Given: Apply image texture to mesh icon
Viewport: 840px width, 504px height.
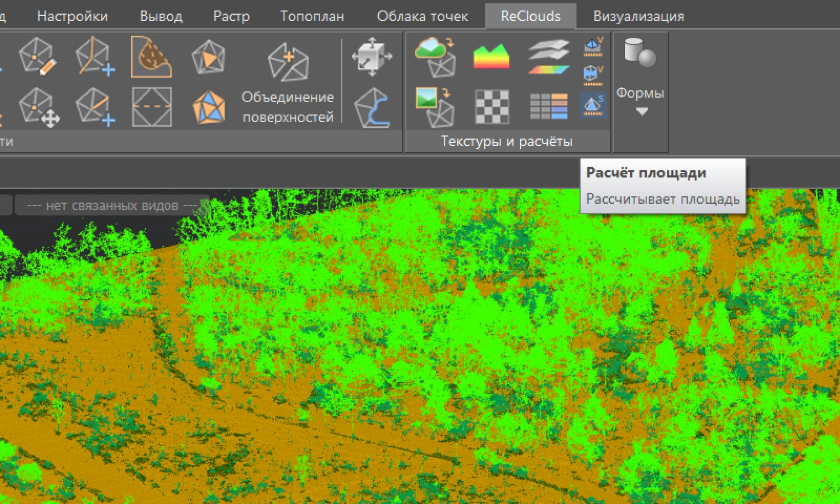Looking at the screenshot, I should [x=434, y=107].
